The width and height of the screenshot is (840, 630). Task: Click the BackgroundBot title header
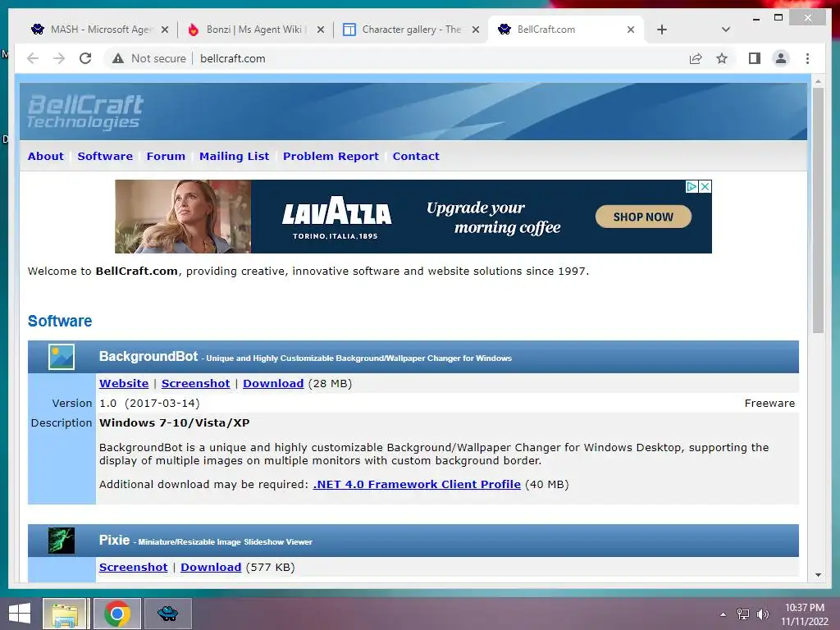[x=148, y=356]
